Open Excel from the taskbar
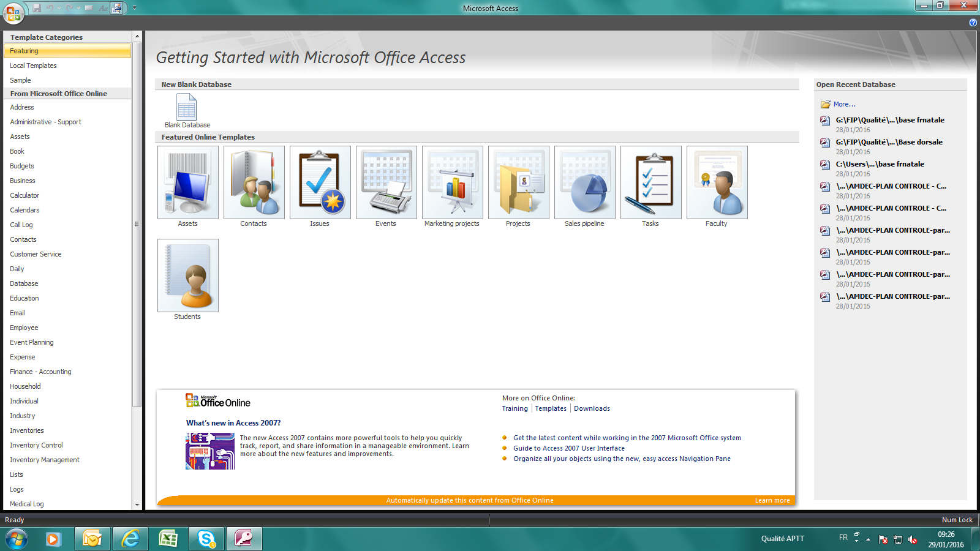Screen dimensions: 980x551 (x=168, y=539)
